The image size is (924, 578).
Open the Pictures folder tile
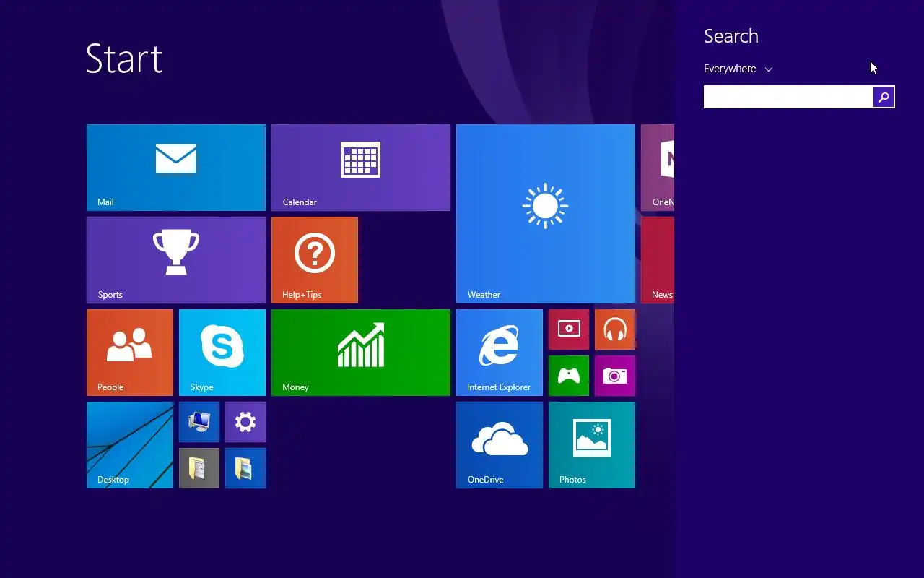[x=245, y=468]
